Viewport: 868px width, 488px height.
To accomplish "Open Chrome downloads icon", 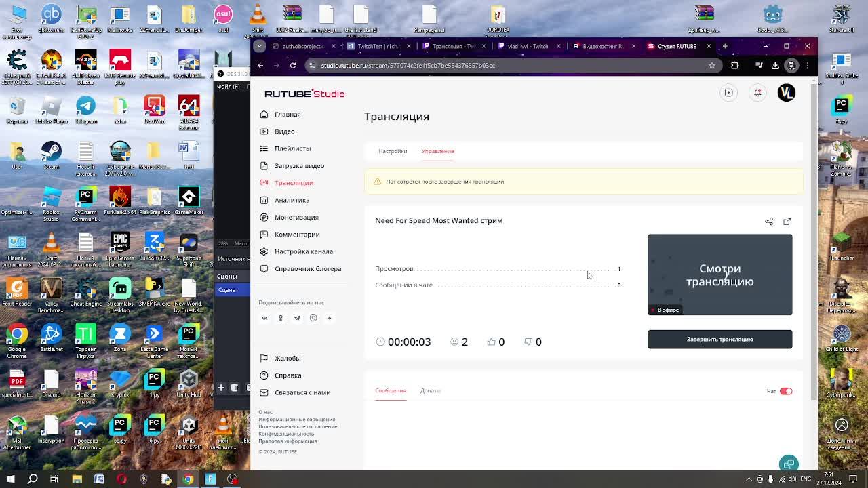I will (x=775, y=66).
